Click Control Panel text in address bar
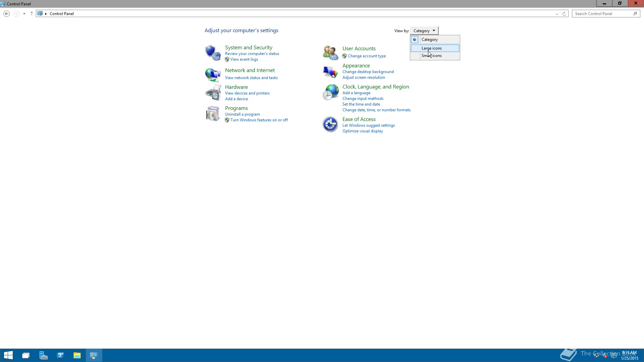 pos(62,14)
